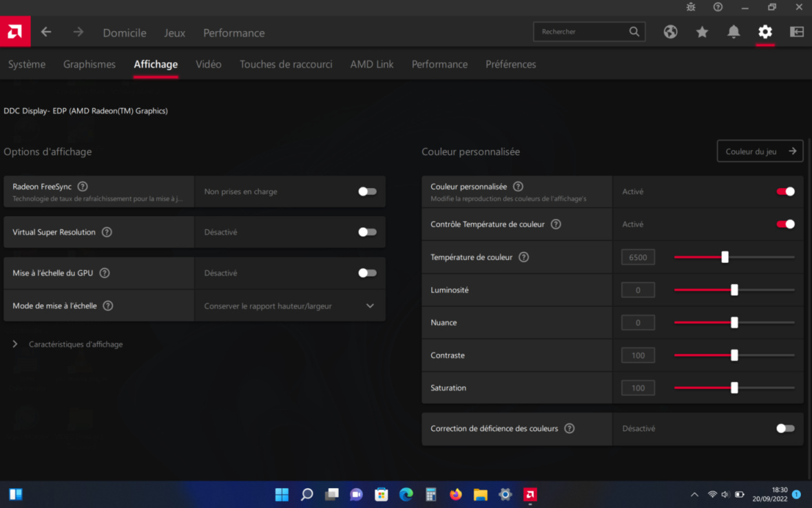Open clock and date in taskbar
The height and width of the screenshot is (508, 812).
tap(770, 494)
